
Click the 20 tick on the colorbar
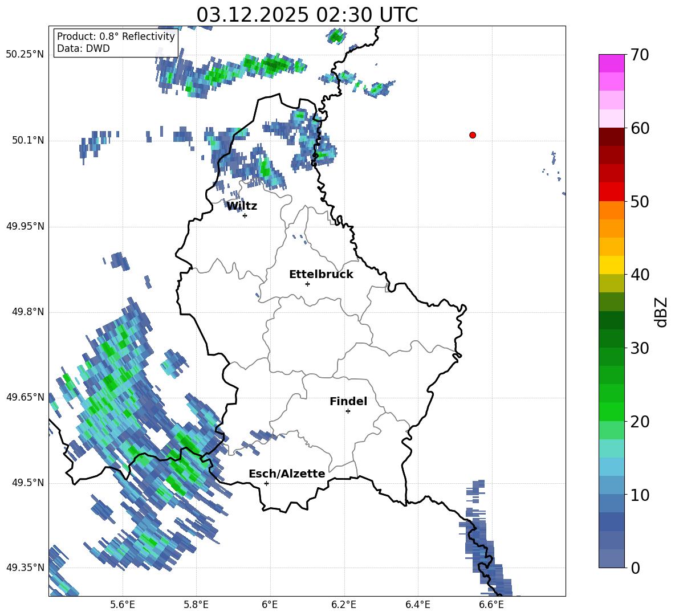coord(640,422)
